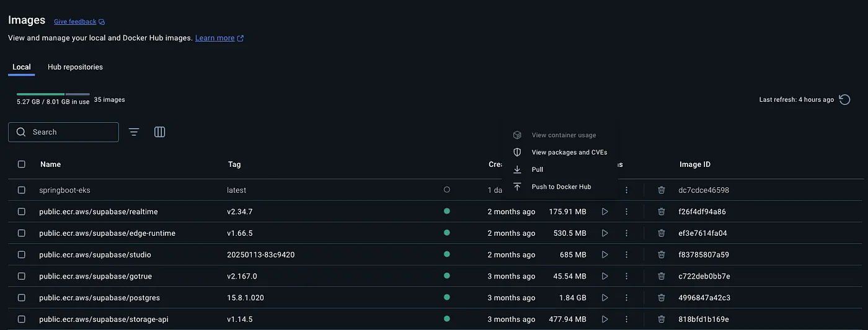Click the status dot for springboot-eks

click(x=447, y=190)
